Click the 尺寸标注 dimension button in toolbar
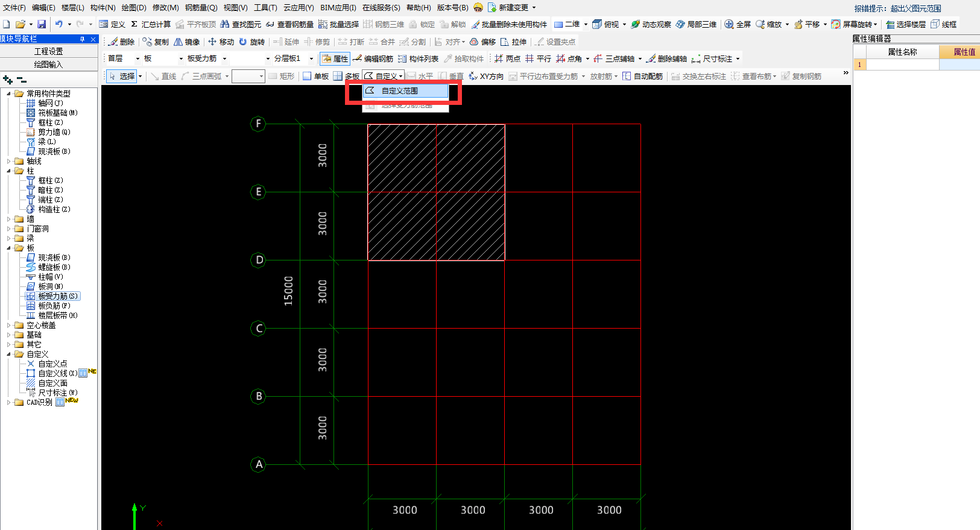Image resolution: width=980 pixels, height=530 pixels. pos(712,58)
